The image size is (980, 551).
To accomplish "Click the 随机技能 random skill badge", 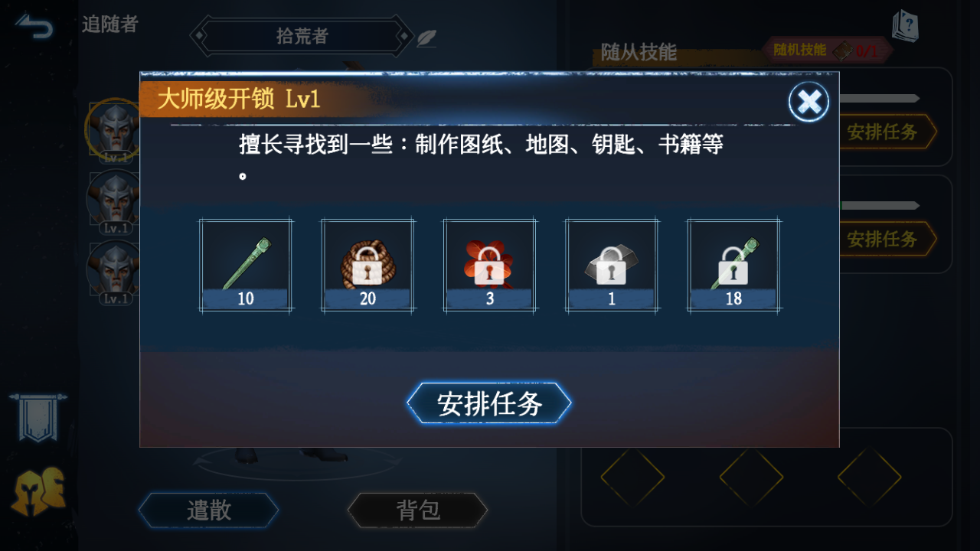I will point(827,51).
